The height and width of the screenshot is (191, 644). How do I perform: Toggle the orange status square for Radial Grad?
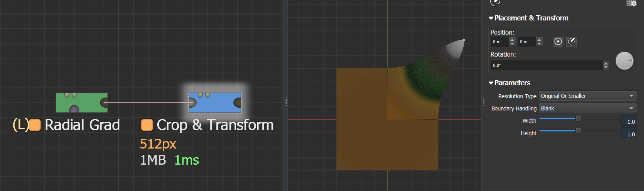[35, 125]
